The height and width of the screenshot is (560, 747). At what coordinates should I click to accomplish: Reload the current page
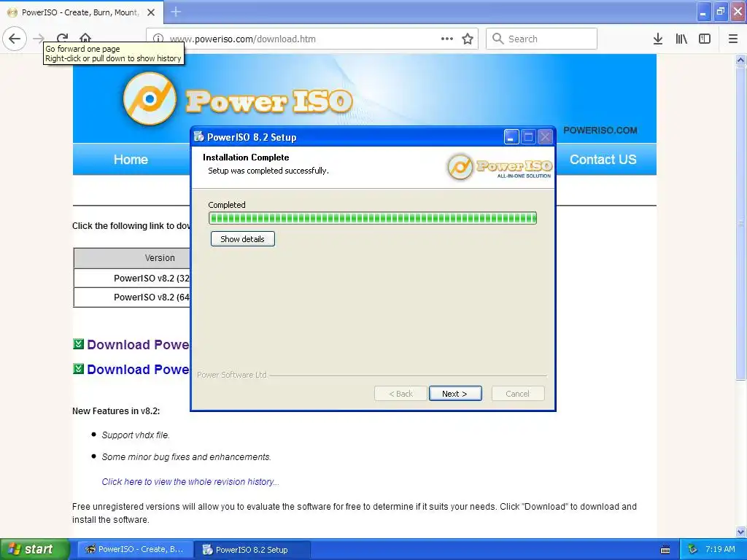point(63,37)
